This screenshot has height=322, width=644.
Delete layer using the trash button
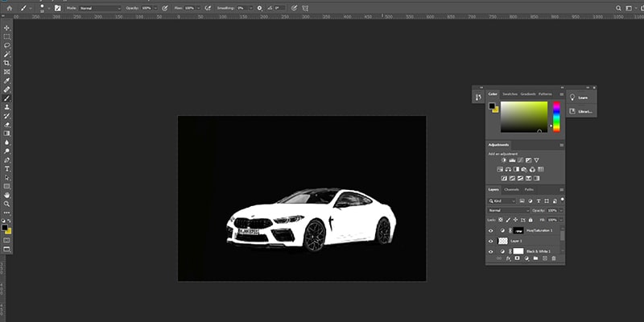[554, 258]
